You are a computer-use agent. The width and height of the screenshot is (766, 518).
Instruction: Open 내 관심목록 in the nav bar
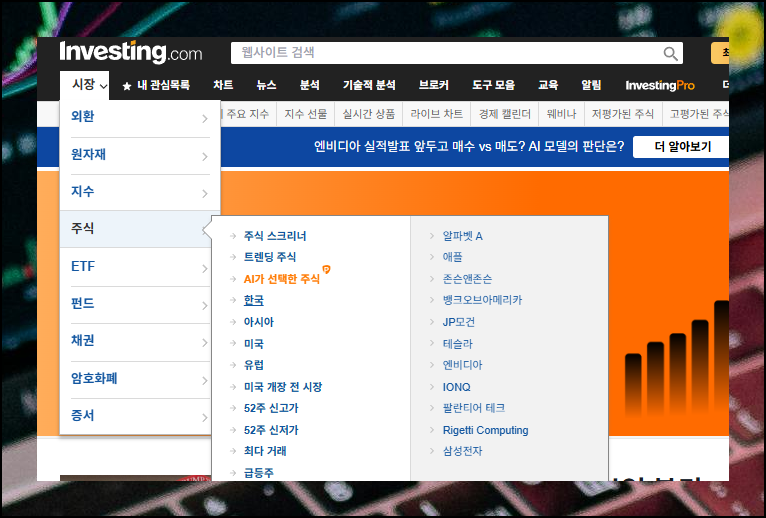pos(163,85)
